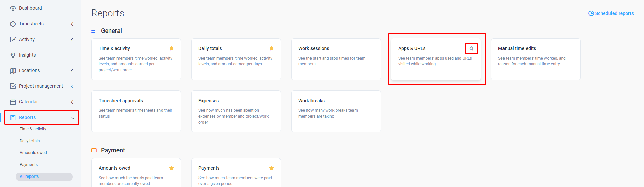Select All reports submenu item
This screenshot has height=187, width=644.
(x=44, y=176)
